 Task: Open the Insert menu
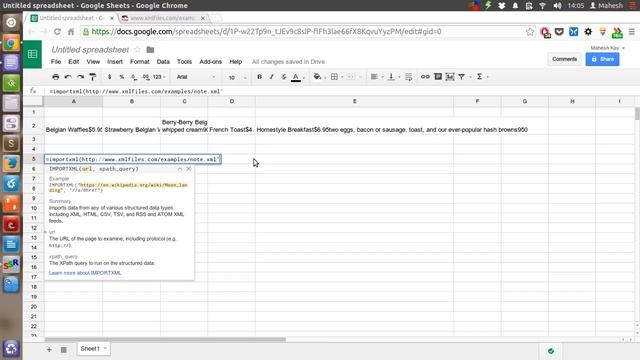pos(115,62)
